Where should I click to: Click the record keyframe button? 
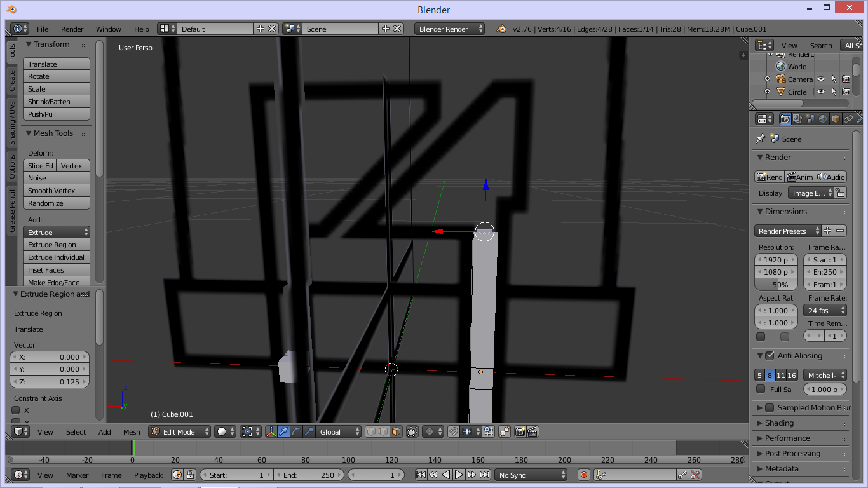pyautogui.click(x=584, y=475)
